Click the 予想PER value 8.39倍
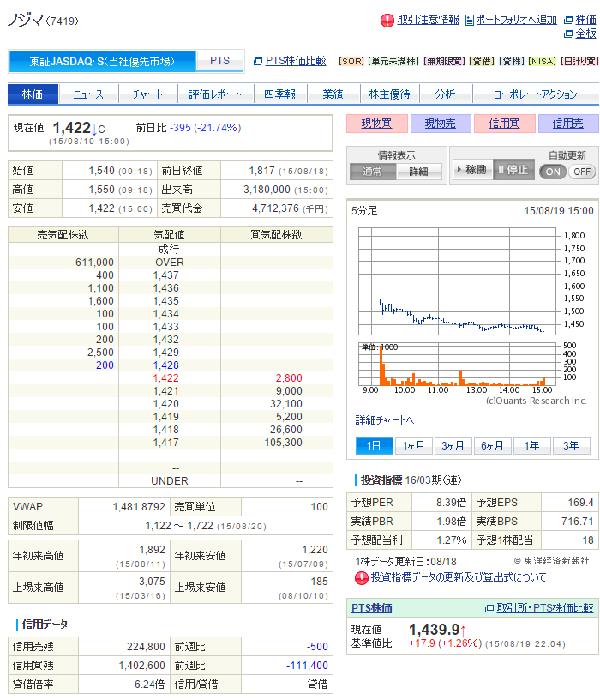Screen dimensions: 600x700 click(x=452, y=503)
